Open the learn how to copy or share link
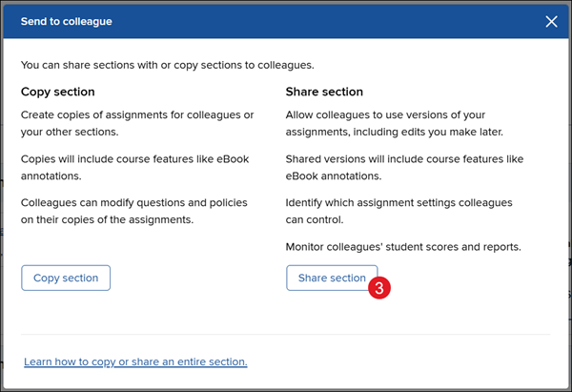 click(x=135, y=361)
